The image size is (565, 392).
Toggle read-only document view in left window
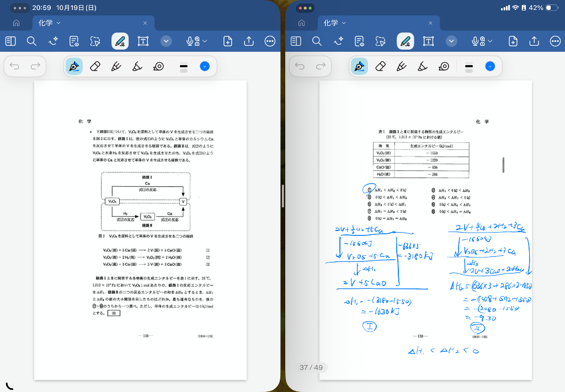74,41
